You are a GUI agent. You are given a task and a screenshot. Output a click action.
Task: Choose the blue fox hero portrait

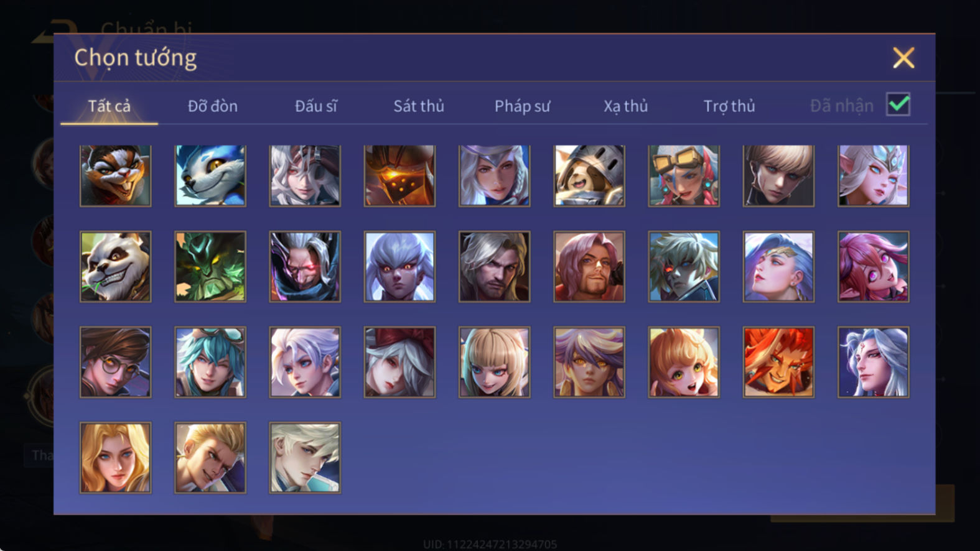[x=210, y=175]
